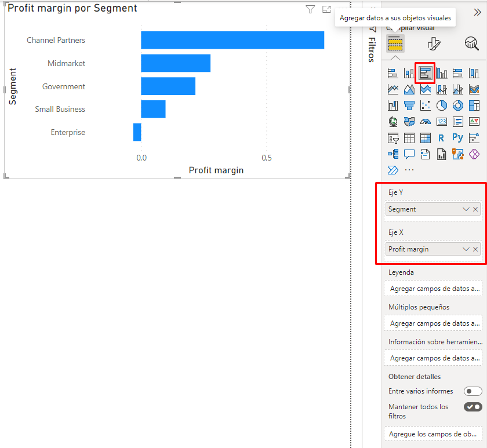487x448 pixels.
Task: Insert a funnel chart visual
Action: point(409,105)
